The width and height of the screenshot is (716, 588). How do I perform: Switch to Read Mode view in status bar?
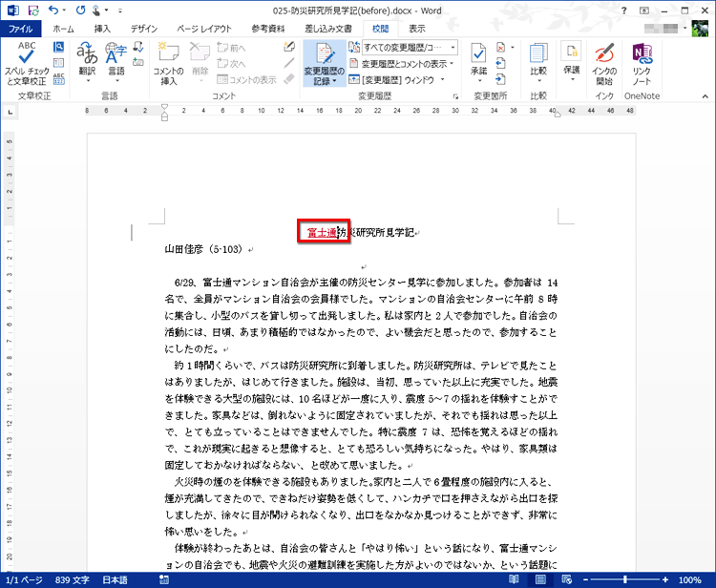[514, 579]
